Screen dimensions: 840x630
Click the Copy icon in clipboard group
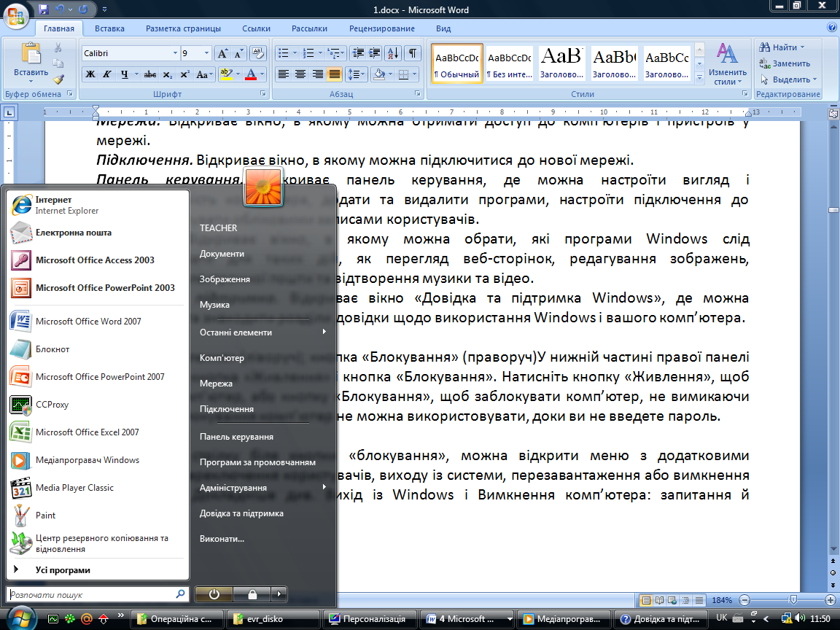click(x=58, y=63)
